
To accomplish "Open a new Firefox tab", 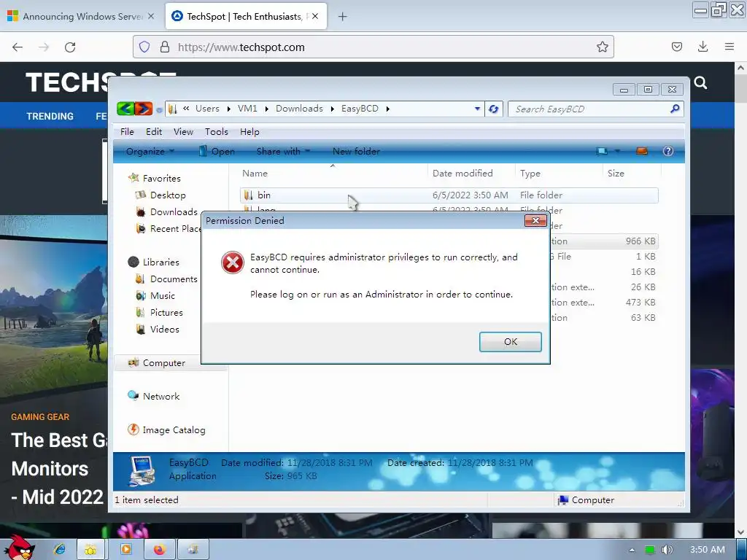I will pos(342,17).
